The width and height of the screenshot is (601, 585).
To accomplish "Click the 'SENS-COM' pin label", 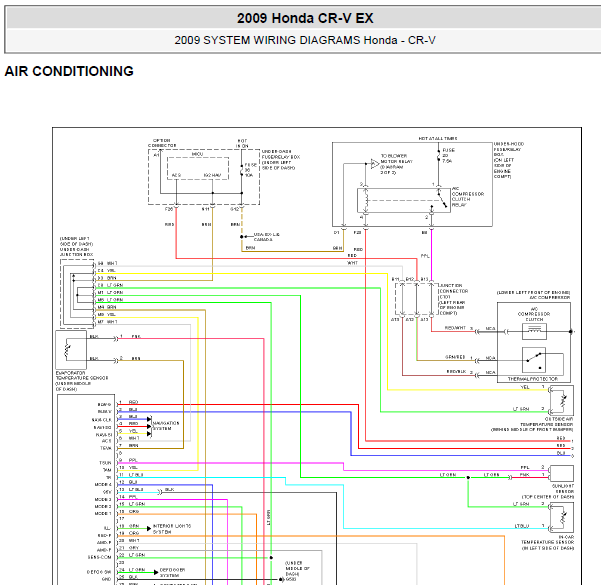I will click(99, 557).
